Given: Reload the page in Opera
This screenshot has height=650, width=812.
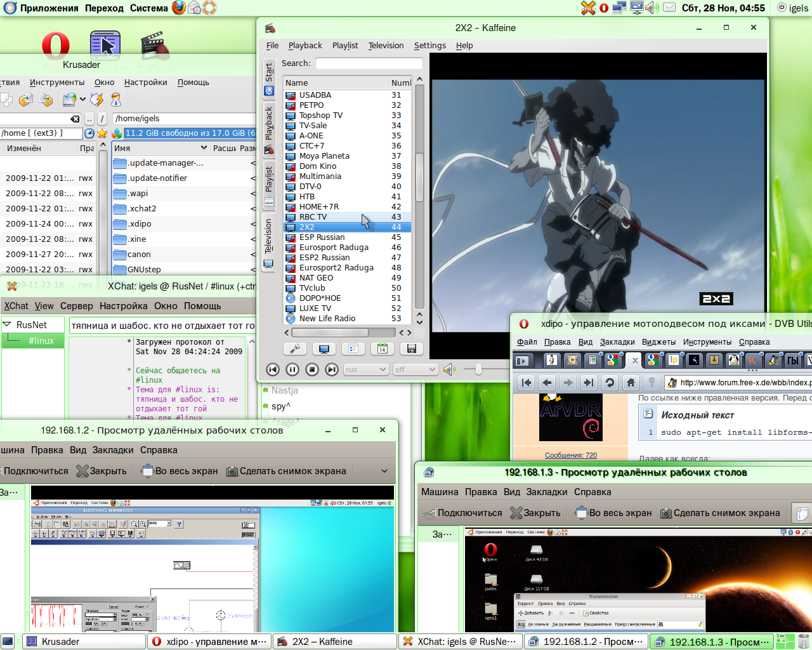Looking at the screenshot, I should (x=610, y=383).
